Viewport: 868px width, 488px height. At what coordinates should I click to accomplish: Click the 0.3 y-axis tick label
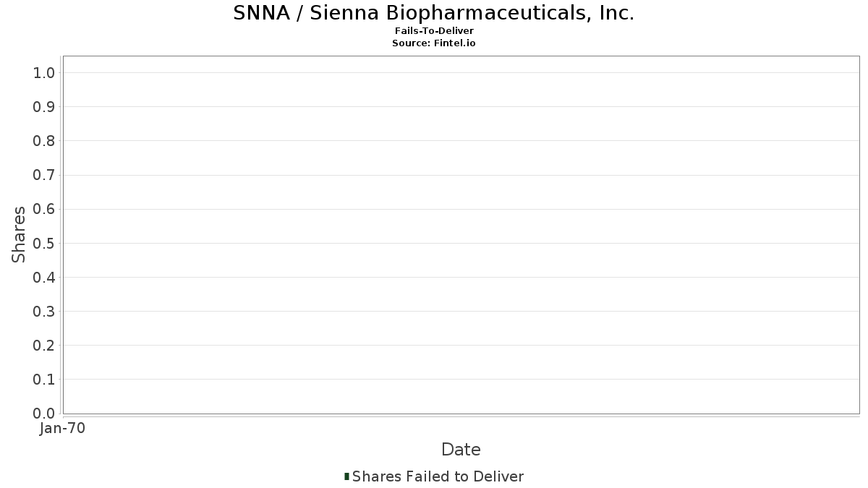(x=44, y=312)
